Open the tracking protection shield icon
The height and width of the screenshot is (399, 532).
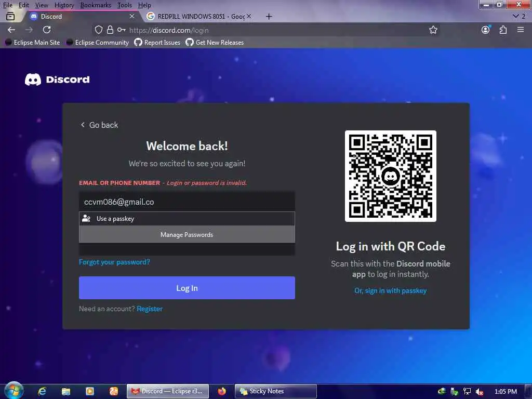[98, 30]
